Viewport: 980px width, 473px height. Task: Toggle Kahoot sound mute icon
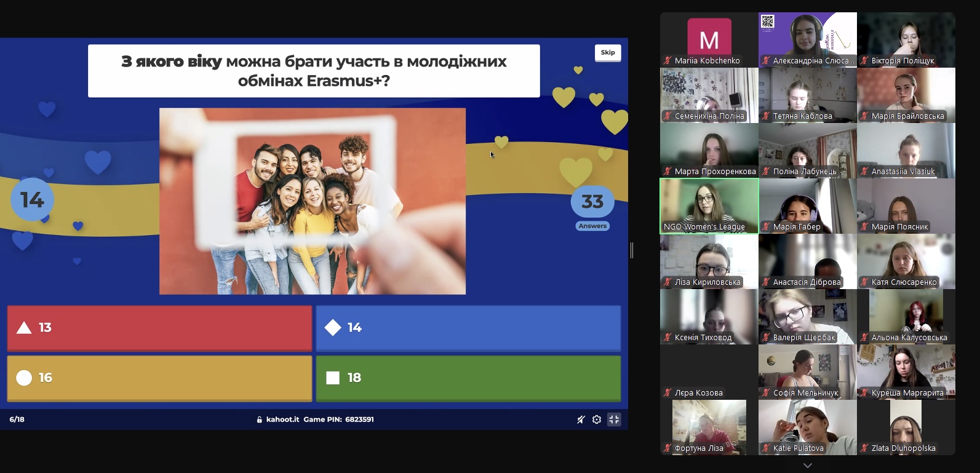[x=580, y=419]
